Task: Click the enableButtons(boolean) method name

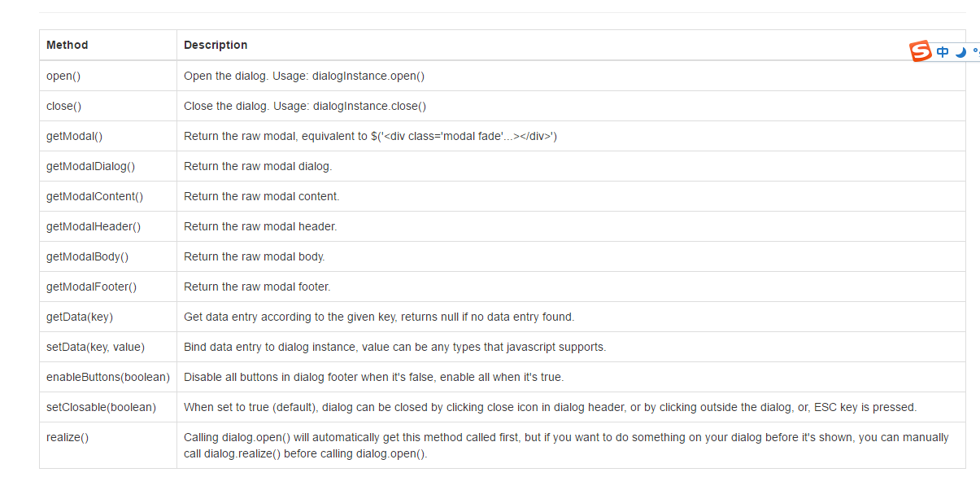Action: click(108, 377)
